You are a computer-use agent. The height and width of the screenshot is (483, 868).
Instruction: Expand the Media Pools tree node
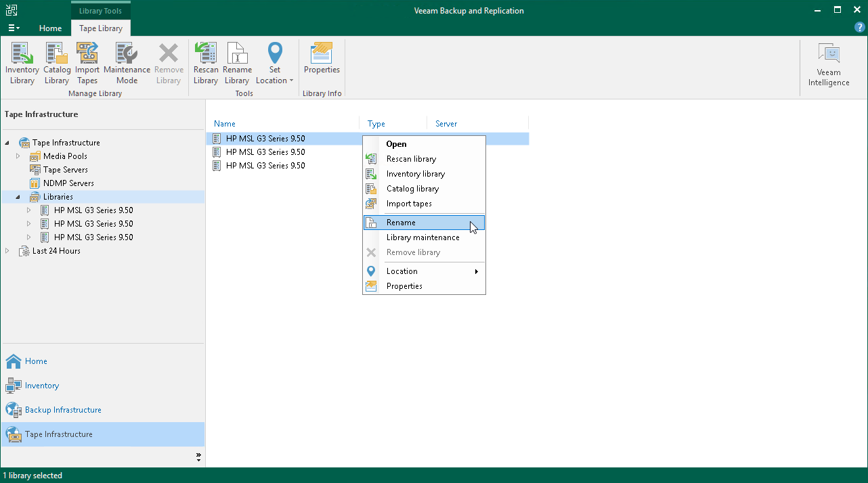tap(18, 156)
